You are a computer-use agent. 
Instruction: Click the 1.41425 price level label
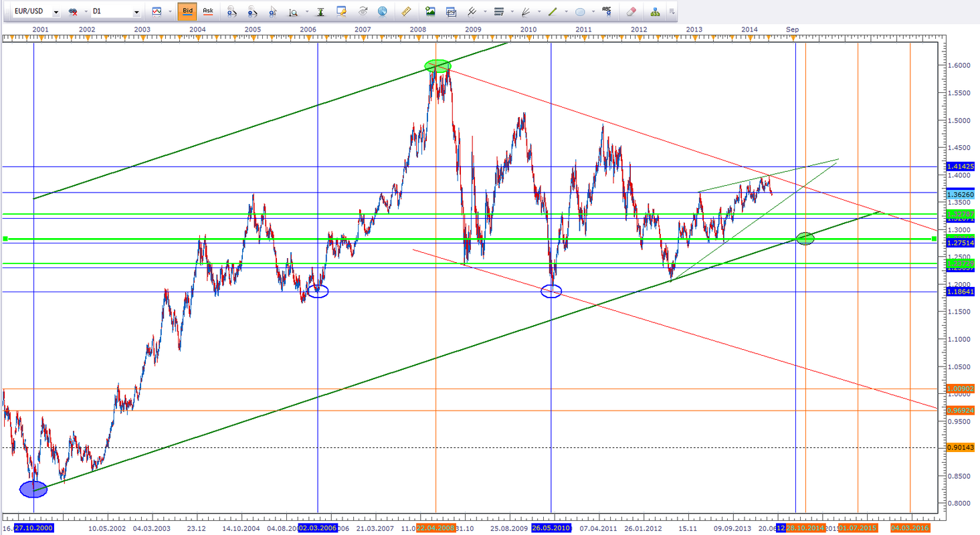tap(962, 166)
